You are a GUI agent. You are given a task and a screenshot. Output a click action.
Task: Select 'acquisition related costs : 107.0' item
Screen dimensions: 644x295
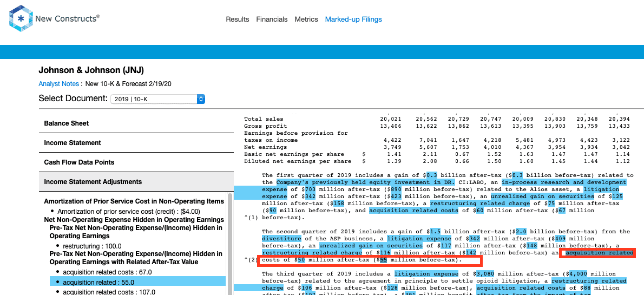(109, 292)
